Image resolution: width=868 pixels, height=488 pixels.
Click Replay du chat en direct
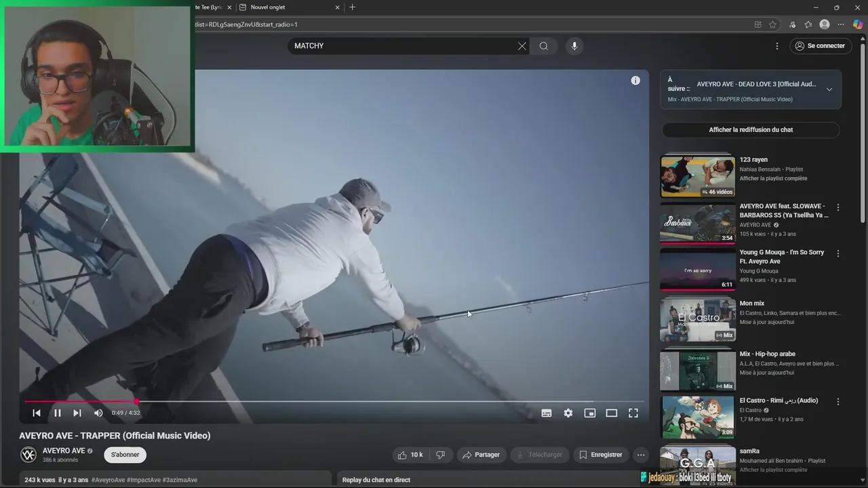coord(376,480)
